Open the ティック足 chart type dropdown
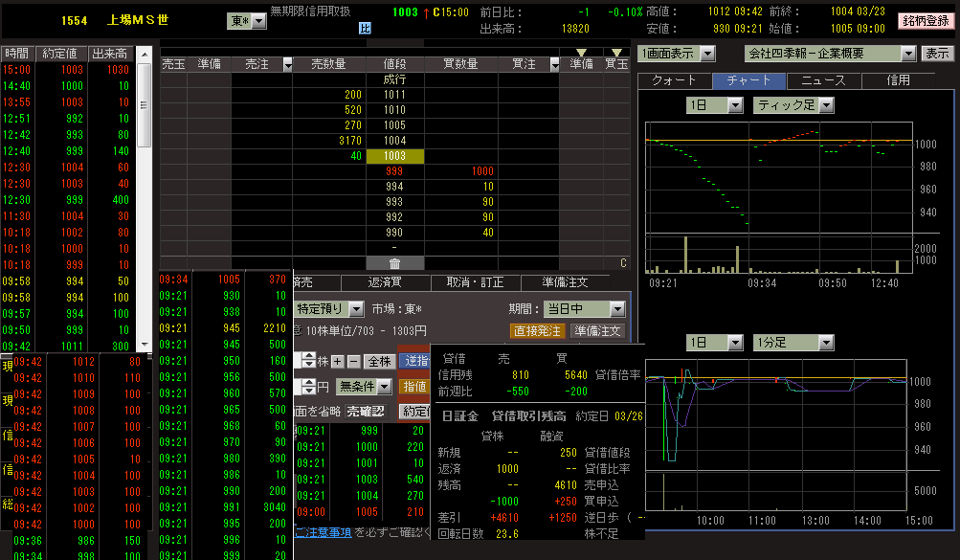This screenshot has height=560, width=960. (826, 105)
